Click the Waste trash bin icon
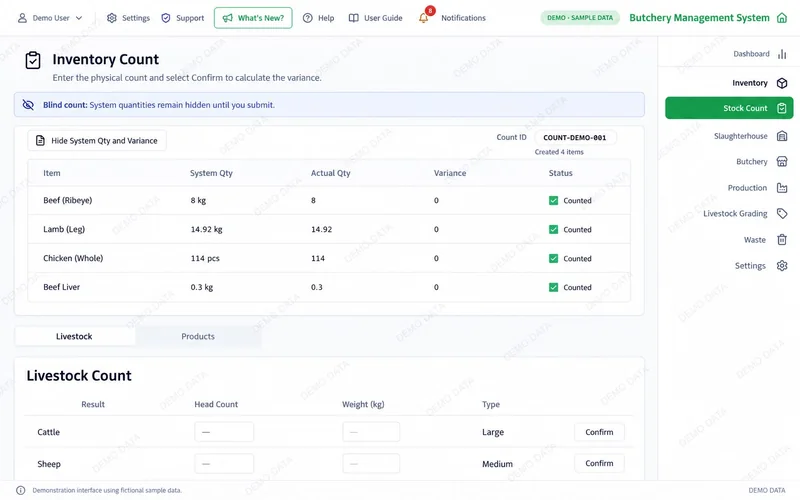 (782, 240)
